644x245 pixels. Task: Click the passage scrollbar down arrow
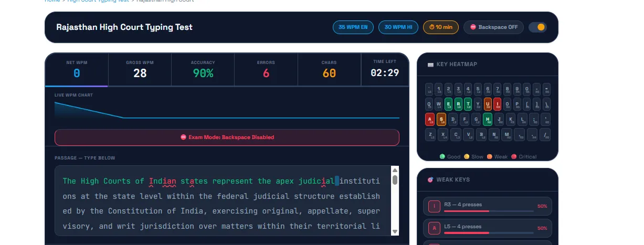(x=395, y=231)
